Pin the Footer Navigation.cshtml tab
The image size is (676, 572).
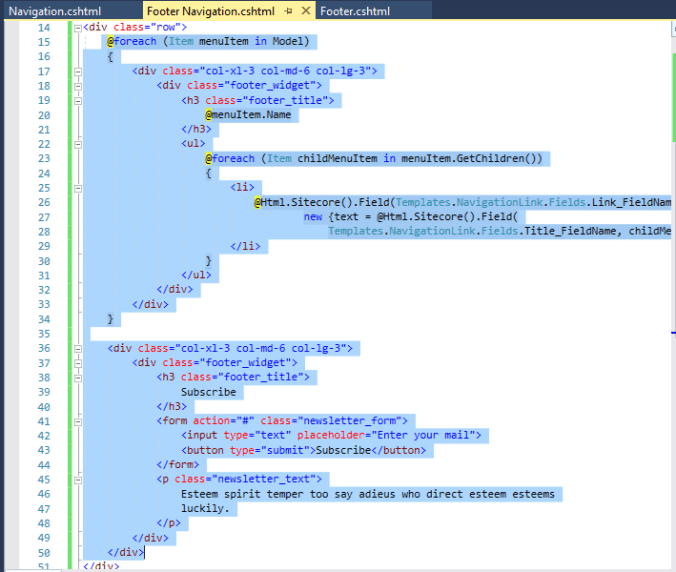(288, 11)
